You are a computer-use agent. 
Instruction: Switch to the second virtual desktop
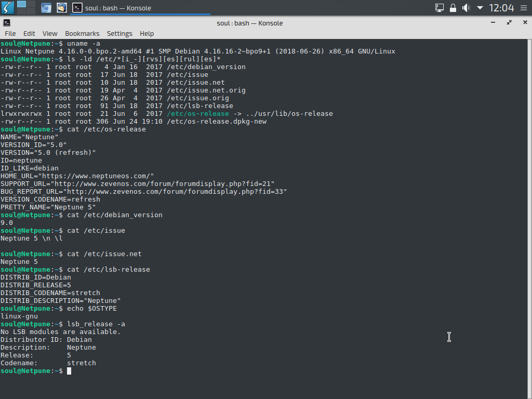coord(31,4)
